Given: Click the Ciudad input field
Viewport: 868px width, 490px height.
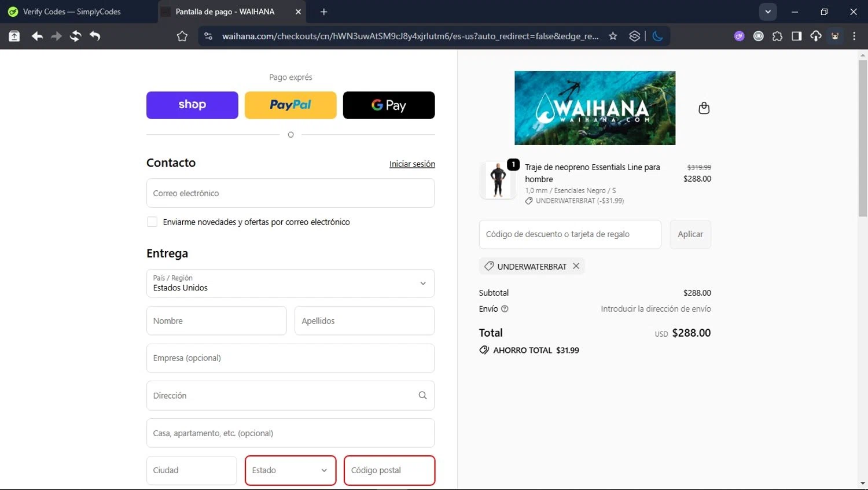Looking at the screenshot, I should point(192,470).
